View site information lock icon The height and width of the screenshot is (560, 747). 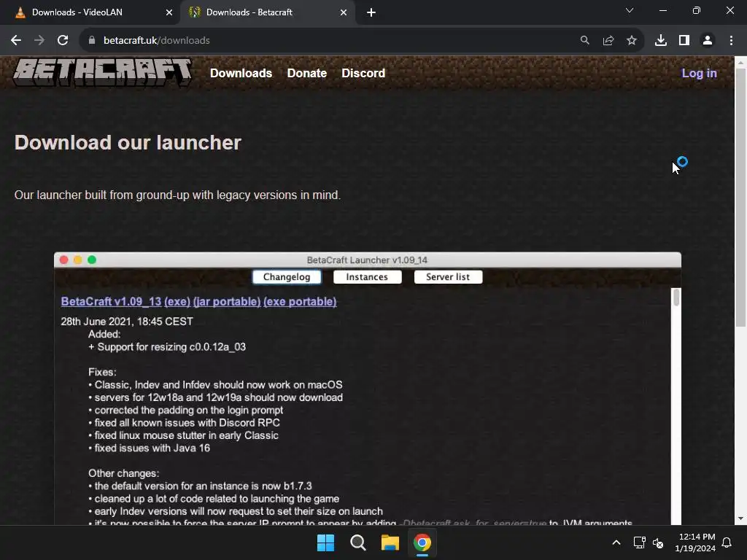pyautogui.click(x=92, y=41)
